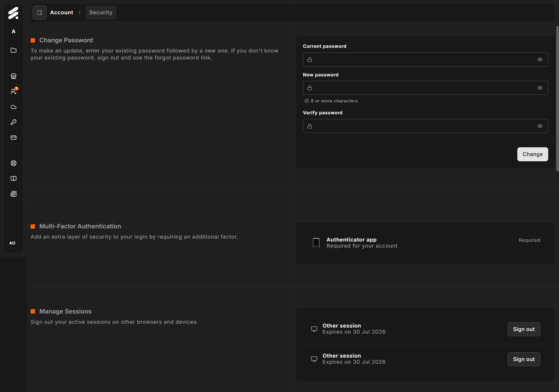Click the app logo in the sidebar
This screenshot has width=559, height=392.
(x=13, y=13)
